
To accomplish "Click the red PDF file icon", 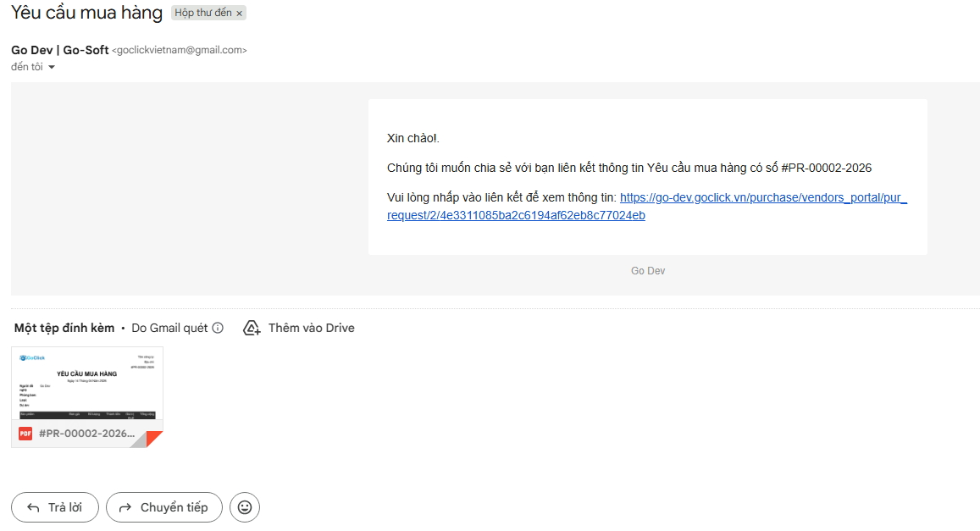I will coord(25,433).
